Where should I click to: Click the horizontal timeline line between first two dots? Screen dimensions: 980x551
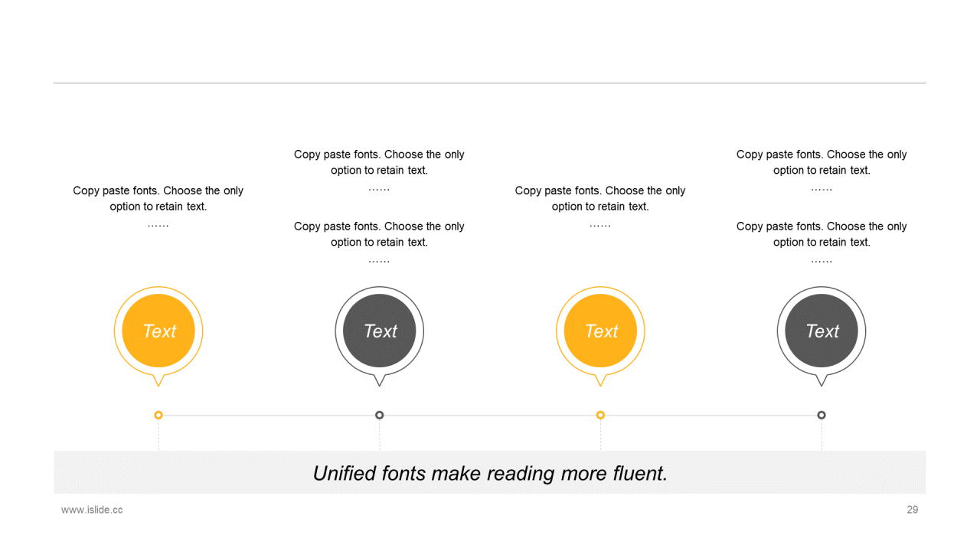(x=269, y=416)
